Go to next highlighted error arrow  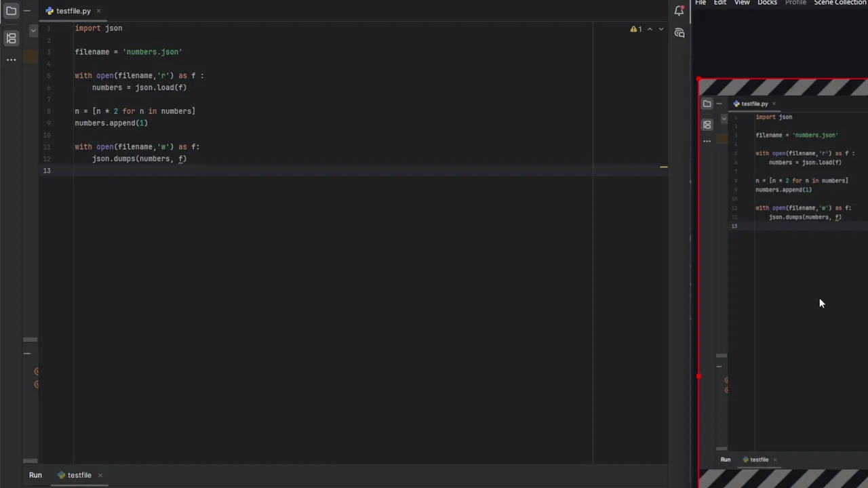click(661, 29)
